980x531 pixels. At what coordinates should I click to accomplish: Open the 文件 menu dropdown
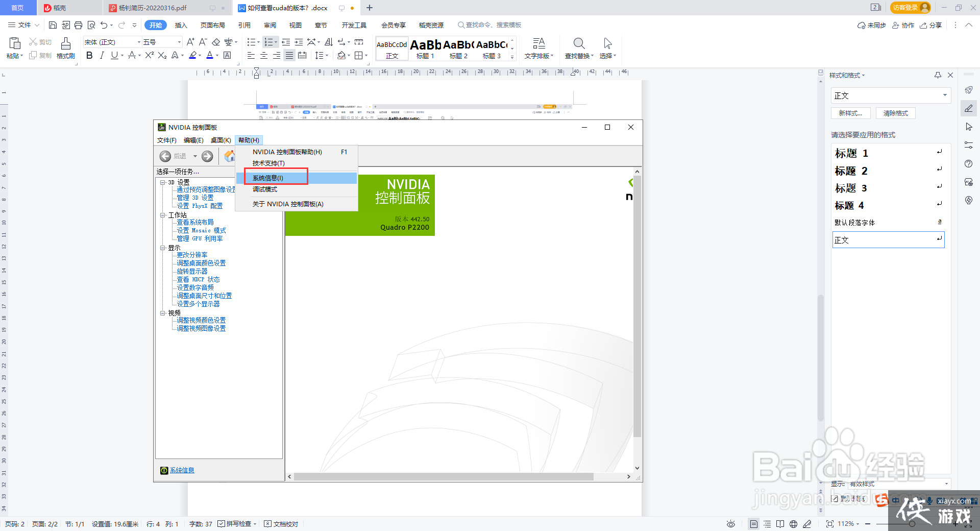(x=24, y=25)
